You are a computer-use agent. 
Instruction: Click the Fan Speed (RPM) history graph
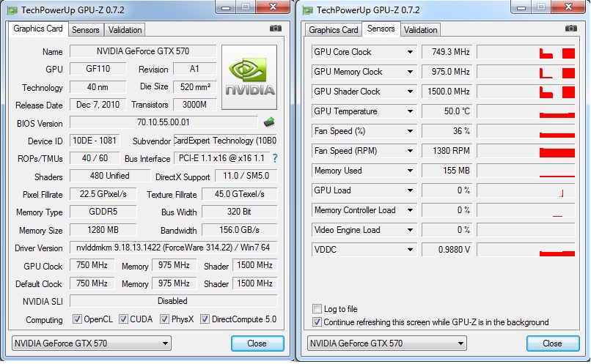pos(526,151)
